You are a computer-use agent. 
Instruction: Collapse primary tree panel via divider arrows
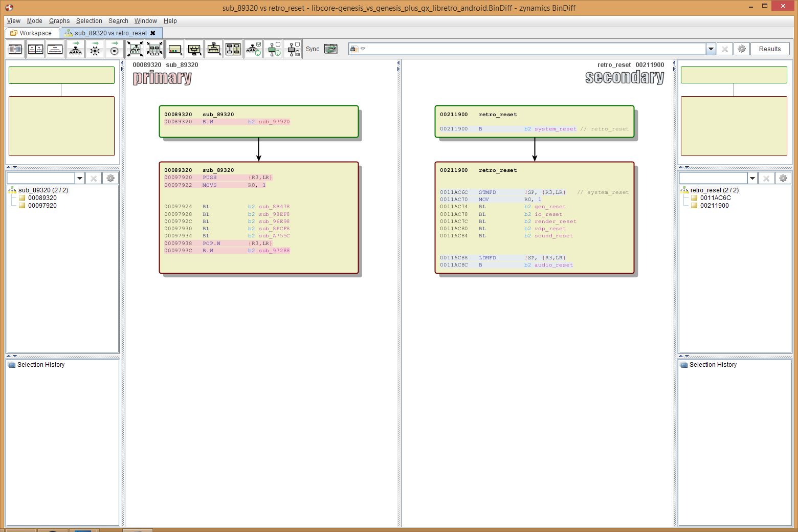(x=11, y=356)
